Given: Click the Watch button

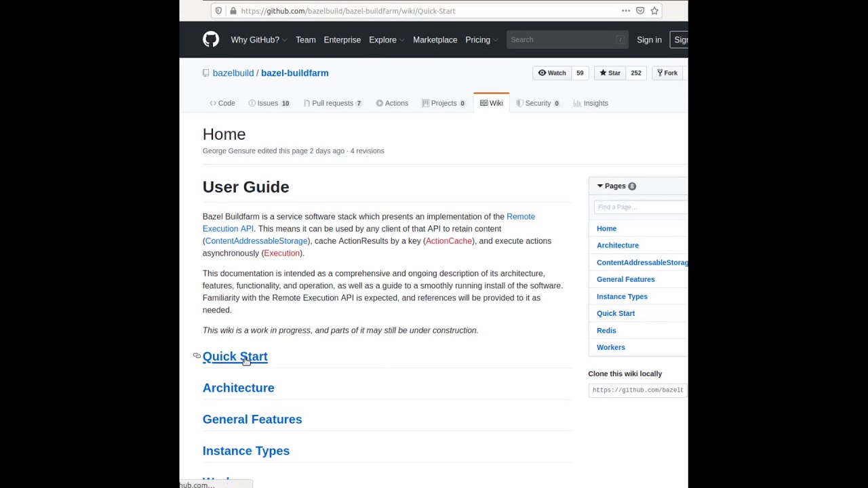Looking at the screenshot, I should (552, 73).
